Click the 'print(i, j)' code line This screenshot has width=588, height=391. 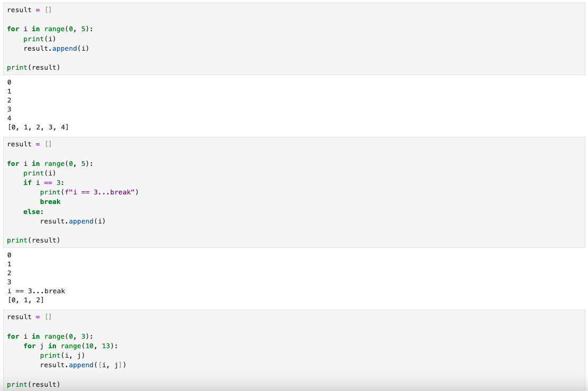(62, 356)
